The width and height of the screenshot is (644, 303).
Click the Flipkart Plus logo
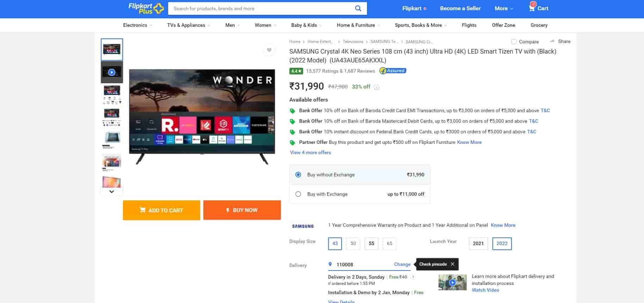tap(146, 8)
